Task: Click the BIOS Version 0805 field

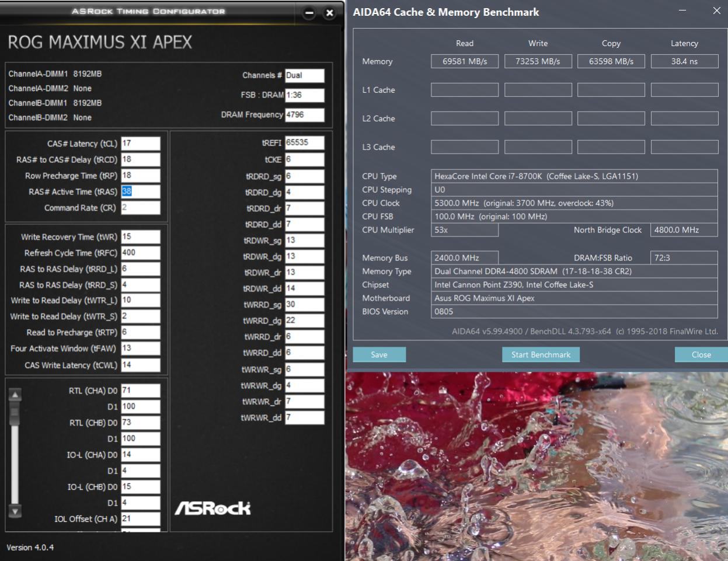Action: tap(574, 312)
